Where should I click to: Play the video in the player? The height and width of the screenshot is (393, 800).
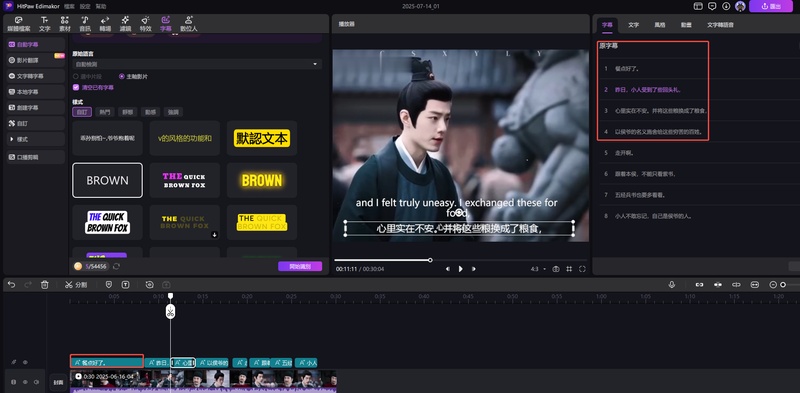tap(461, 268)
